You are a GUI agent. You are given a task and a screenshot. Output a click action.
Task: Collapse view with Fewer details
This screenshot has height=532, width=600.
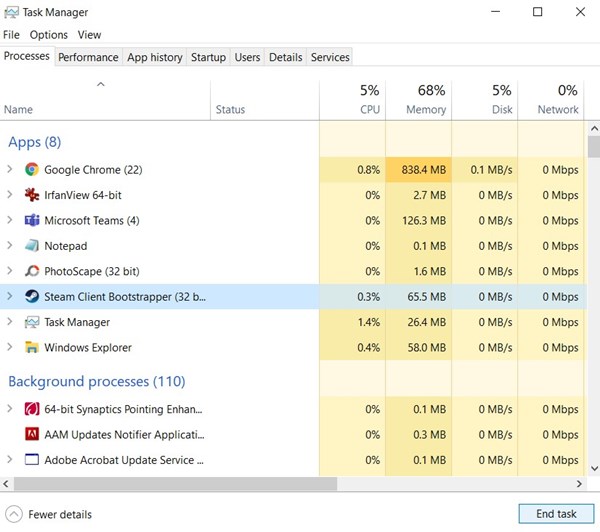pos(49,514)
